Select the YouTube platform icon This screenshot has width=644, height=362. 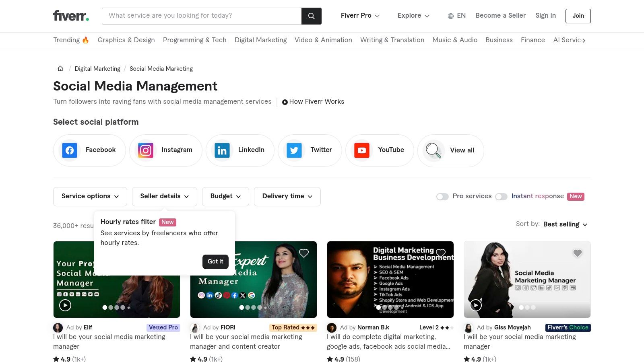click(x=362, y=150)
